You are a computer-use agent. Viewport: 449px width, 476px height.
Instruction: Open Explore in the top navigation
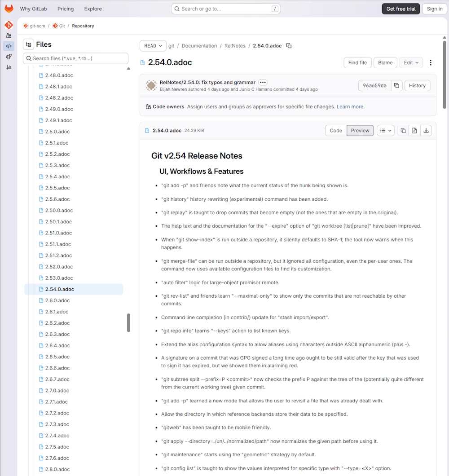93,9
